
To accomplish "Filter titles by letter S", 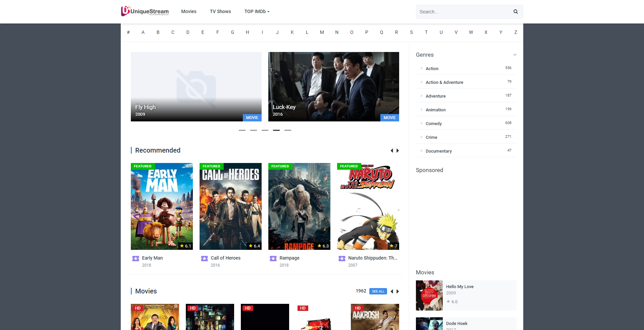I will [411, 32].
